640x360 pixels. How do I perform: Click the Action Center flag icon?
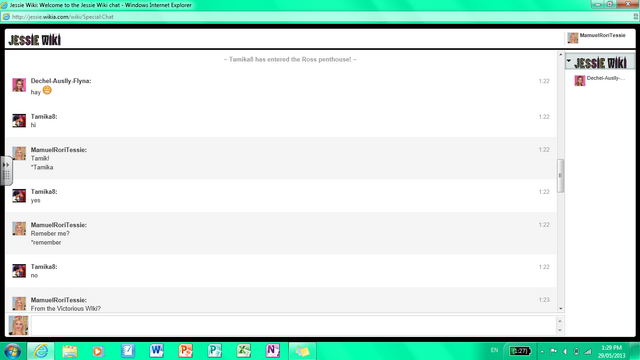point(553,351)
